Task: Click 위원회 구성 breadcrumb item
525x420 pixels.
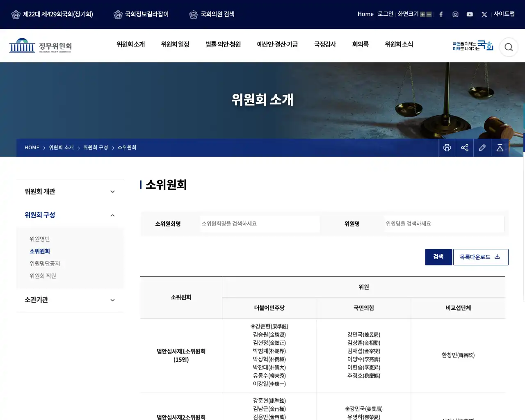Action: point(96,148)
